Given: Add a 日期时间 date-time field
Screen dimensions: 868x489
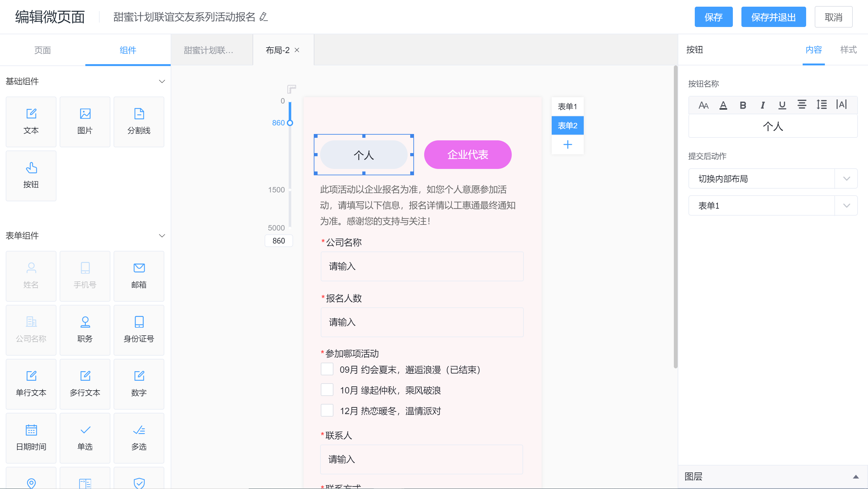Looking at the screenshot, I should pos(31,438).
